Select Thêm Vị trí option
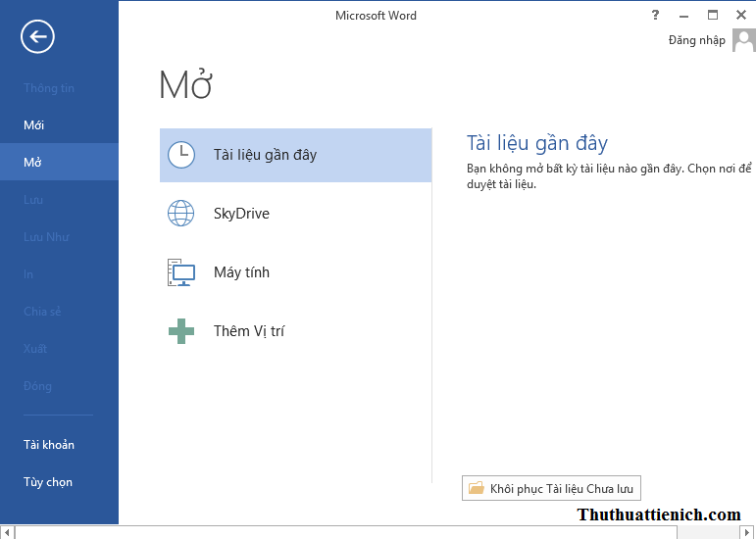 coord(249,331)
